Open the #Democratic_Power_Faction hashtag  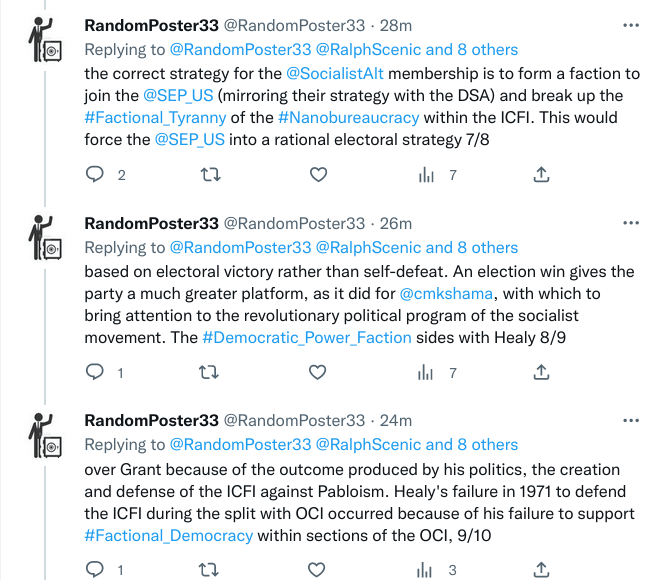307,337
